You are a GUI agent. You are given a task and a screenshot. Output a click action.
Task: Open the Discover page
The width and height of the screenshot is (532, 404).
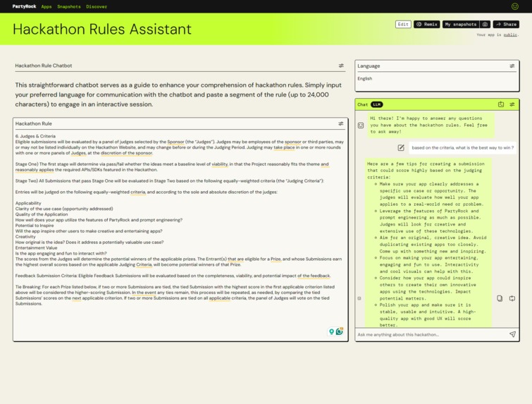[97, 6]
